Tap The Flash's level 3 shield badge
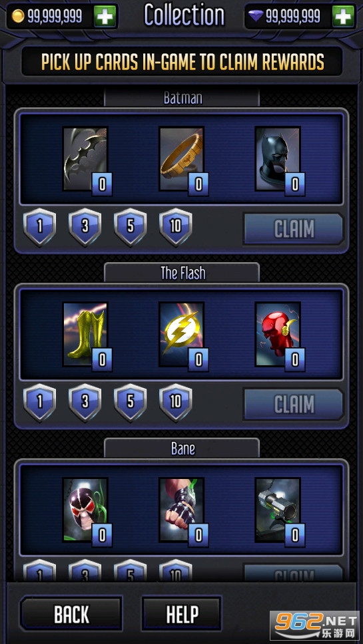 click(85, 402)
